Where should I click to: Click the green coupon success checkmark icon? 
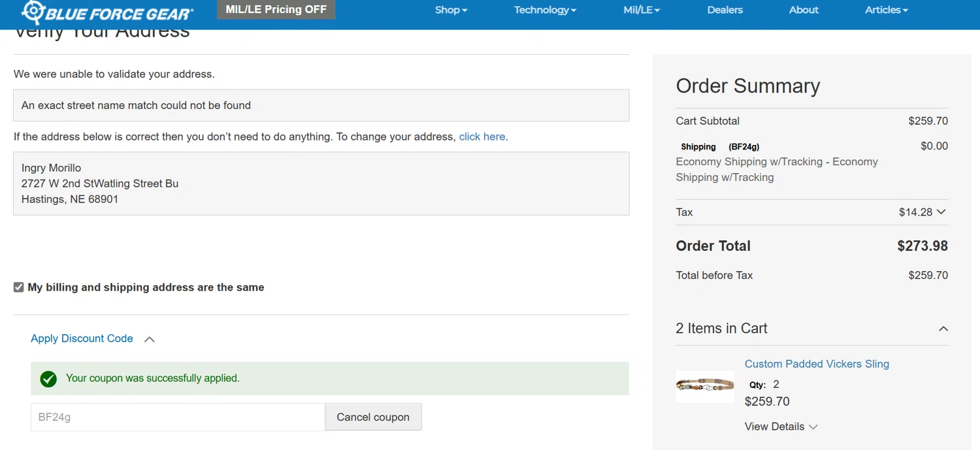(48, 379)
